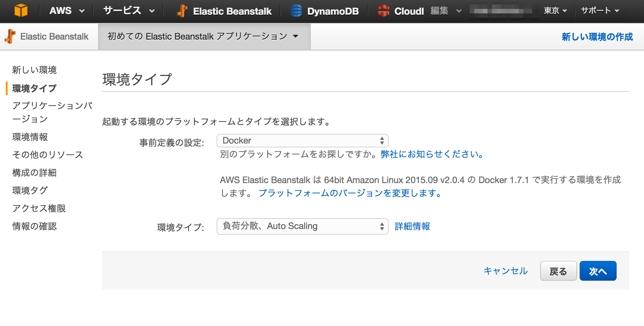Screen dimensions: 644x326
Task: Click the CloudFormation shortcut icon
Action: coord(383,11)
